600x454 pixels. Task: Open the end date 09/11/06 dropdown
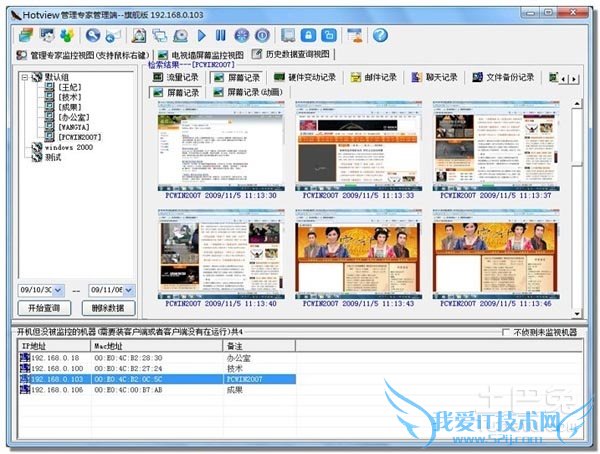click(130, 290)
